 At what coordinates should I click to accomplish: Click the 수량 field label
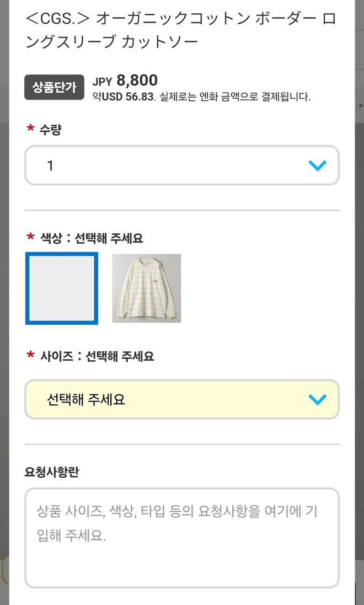[50, 130]
